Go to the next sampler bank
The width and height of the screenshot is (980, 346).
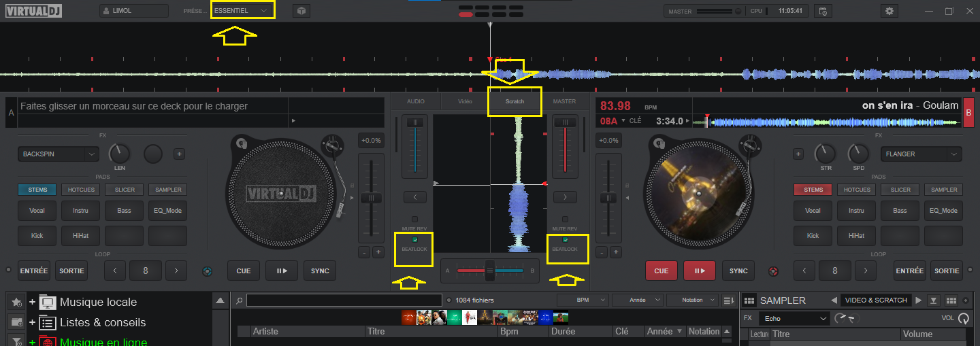[918, 300]
